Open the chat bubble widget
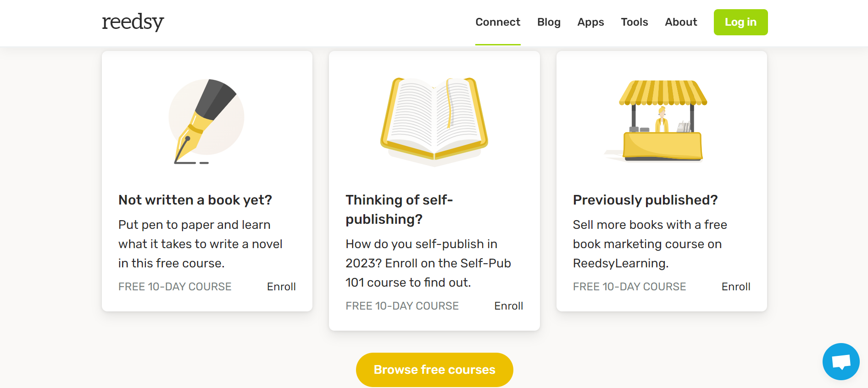Screen dimensions: 868x388 click(840, 361)
